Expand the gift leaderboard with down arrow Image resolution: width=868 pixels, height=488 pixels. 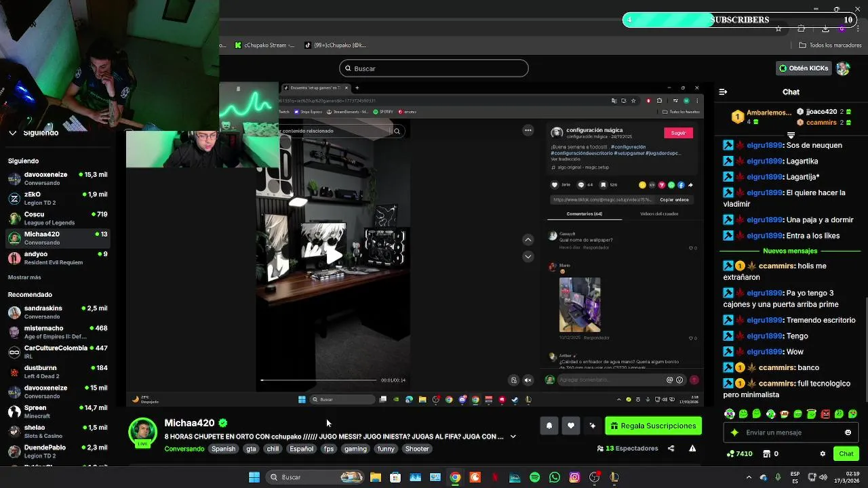click(x=791, y=135)
